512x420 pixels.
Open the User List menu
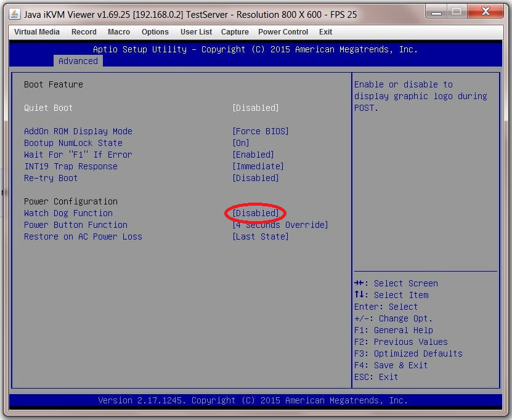click(196, 32)
